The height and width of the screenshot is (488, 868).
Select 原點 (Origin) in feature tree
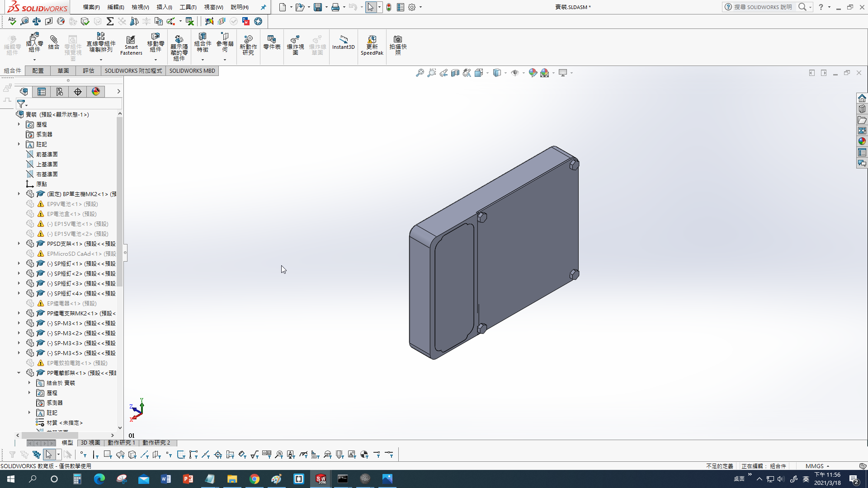[x=42, y=184]
